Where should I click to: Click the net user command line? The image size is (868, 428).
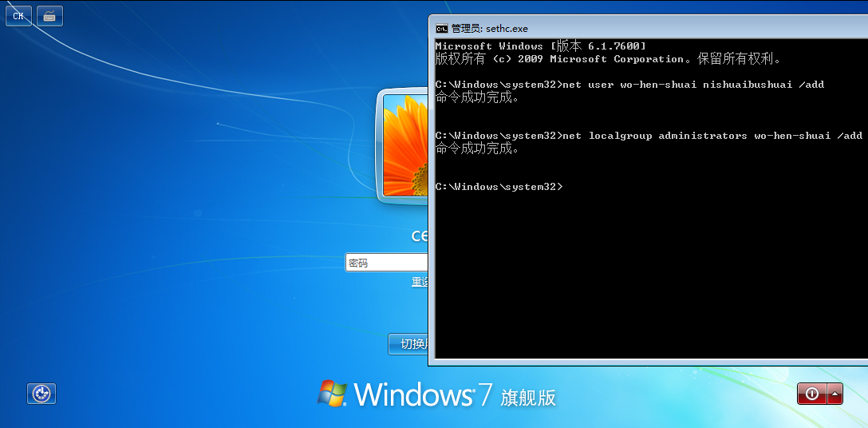pos(629,85)
